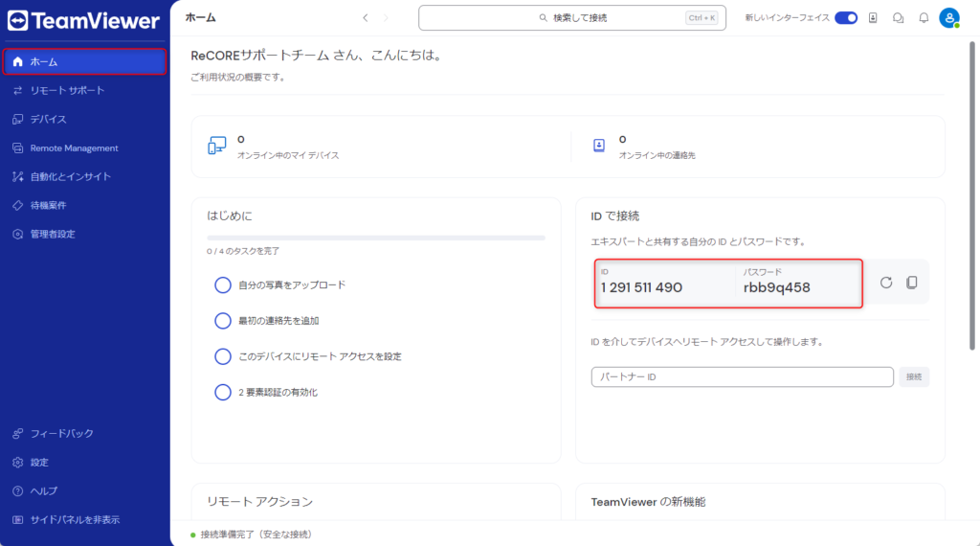Open the contacts book icon in header
Viewport: 980px width, 546px height.
coord(873,18)
